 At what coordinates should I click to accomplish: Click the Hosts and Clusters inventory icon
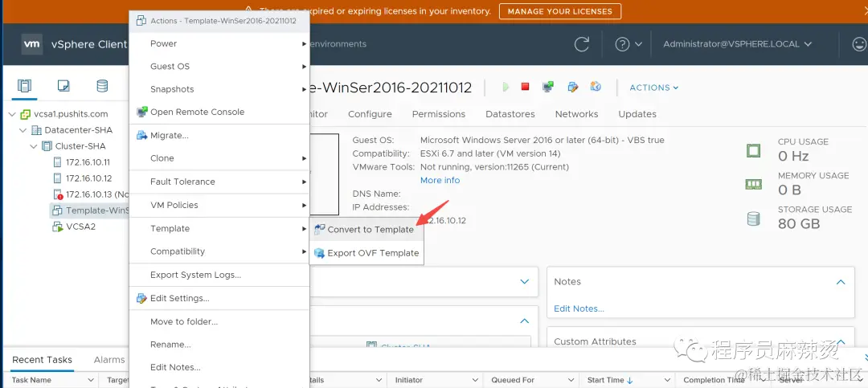pos(24,86)
